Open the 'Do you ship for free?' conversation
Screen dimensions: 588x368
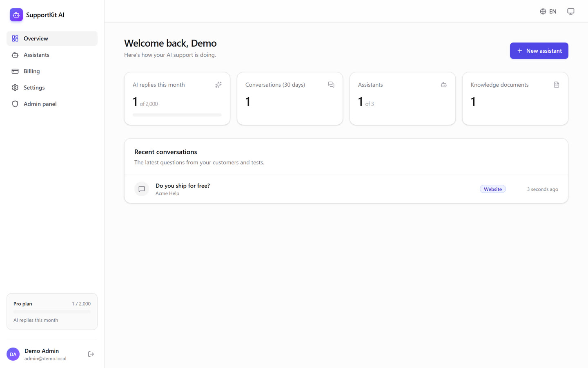pos(346,189)
